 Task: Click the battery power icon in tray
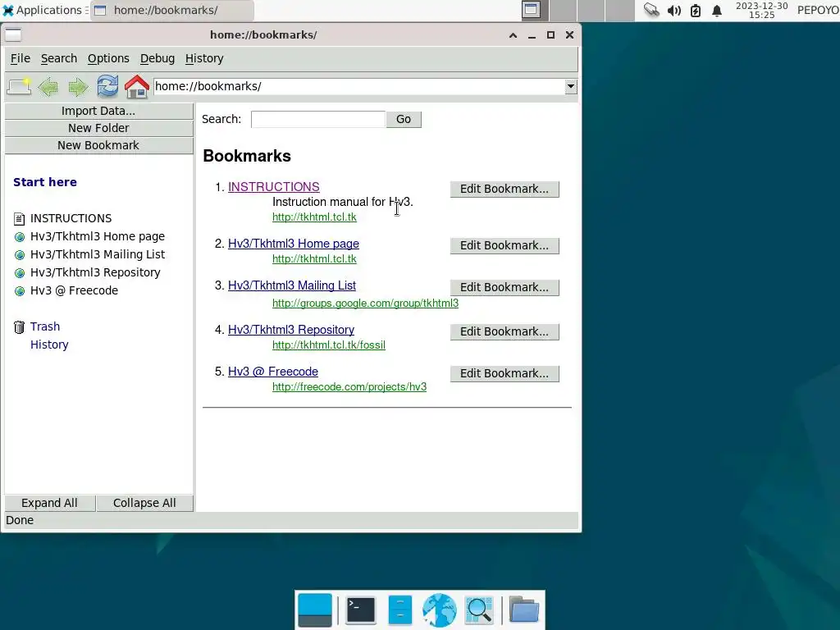(x=696, y=11)
